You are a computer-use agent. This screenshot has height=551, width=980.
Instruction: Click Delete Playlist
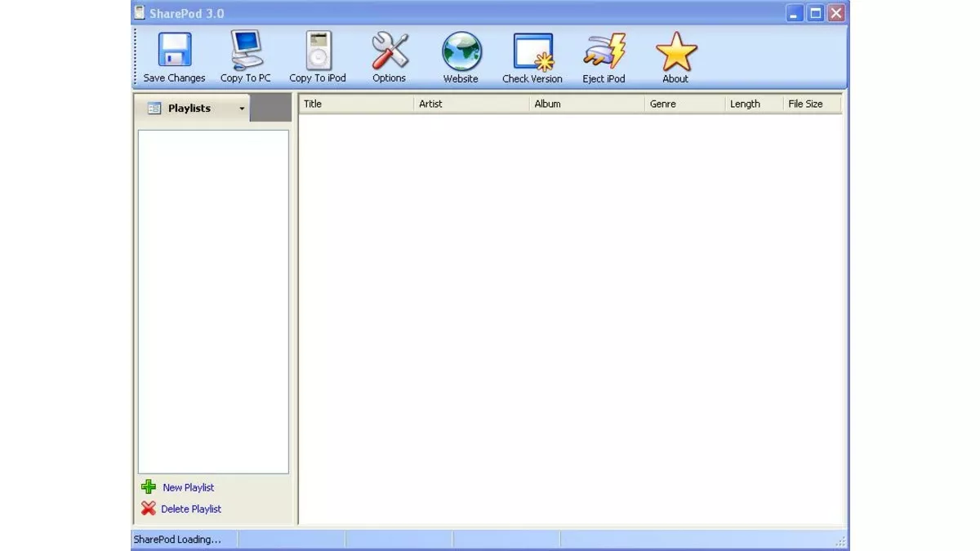click(193, 509)
